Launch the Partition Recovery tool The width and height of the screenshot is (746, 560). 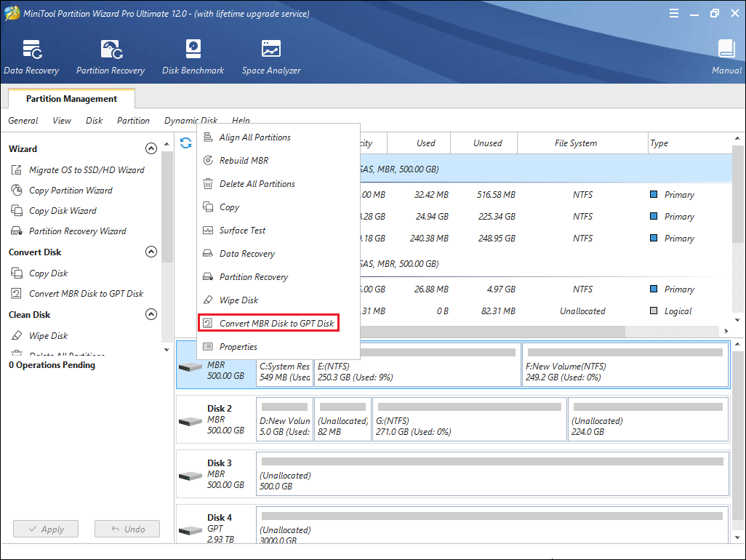point(111,57)
